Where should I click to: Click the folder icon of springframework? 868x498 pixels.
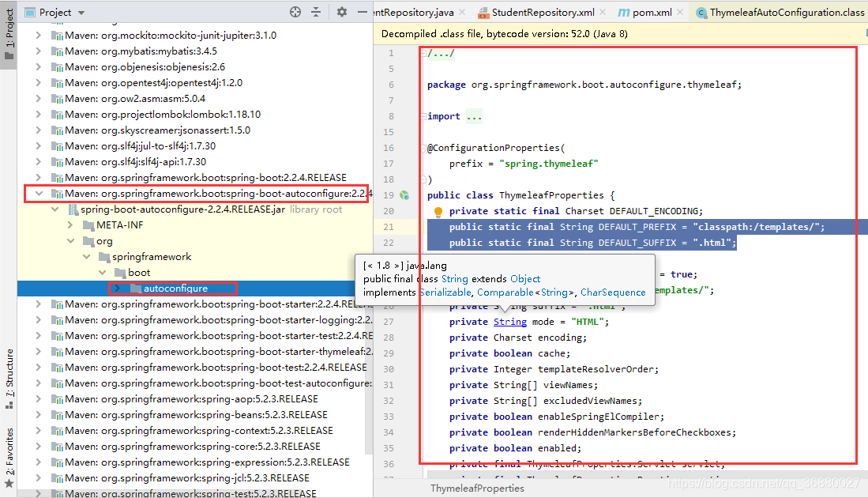click(x=104, y=257)
